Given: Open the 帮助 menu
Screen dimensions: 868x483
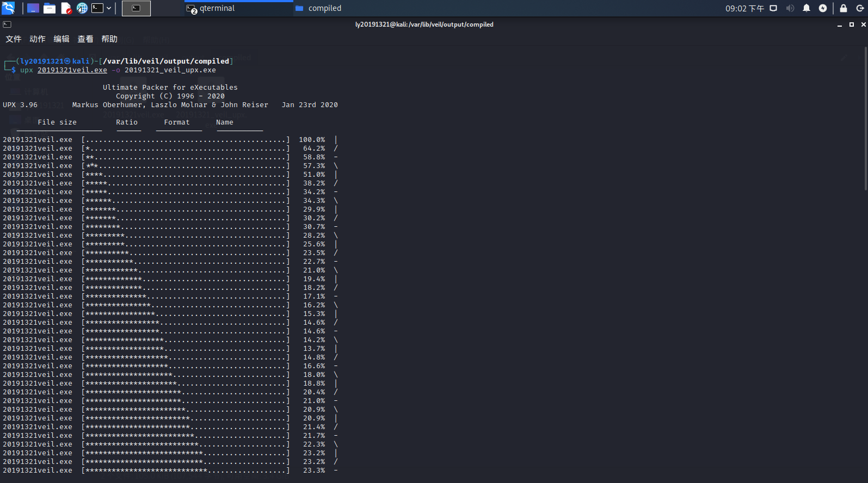Looking at the screenshot, I should tap(109, 39).
